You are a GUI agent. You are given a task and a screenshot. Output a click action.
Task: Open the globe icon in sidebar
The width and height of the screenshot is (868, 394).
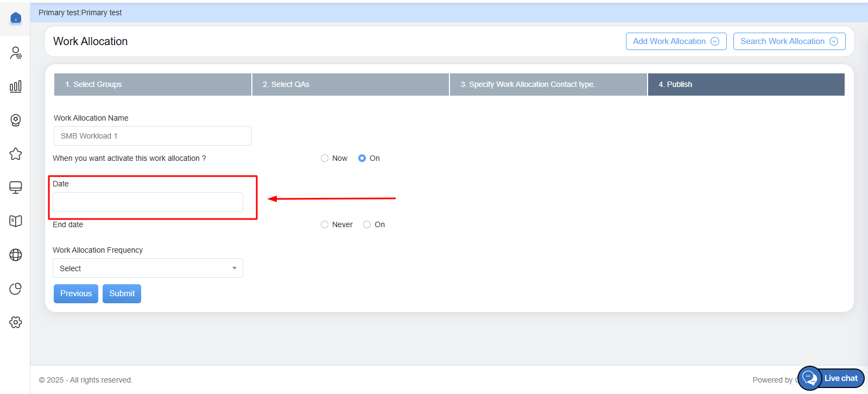coord(16,255)
